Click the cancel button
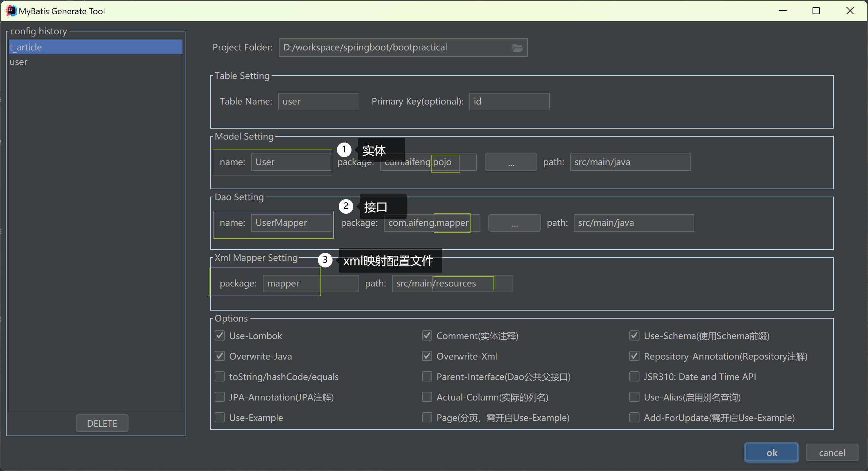The height and width of the screenshot is (471, 868). pos(832,453)
